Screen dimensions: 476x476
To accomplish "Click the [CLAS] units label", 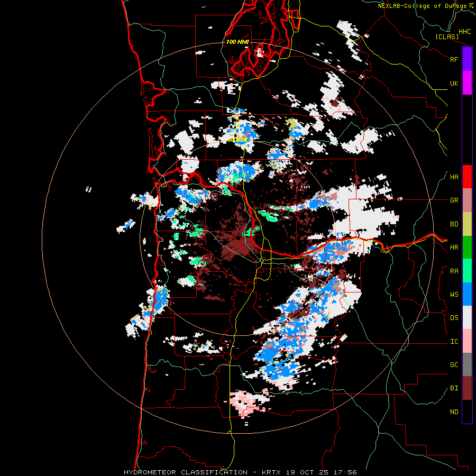I will (447, 37).
